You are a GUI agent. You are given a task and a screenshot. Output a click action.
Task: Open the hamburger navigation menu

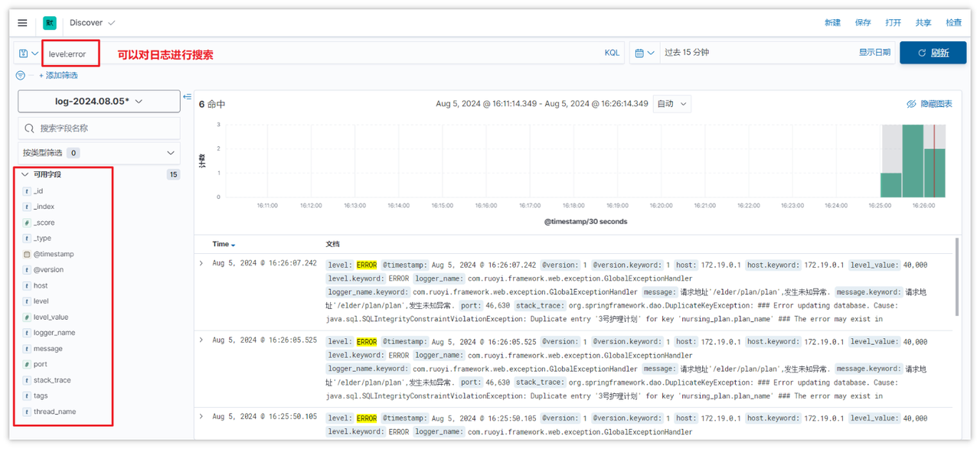22,23
